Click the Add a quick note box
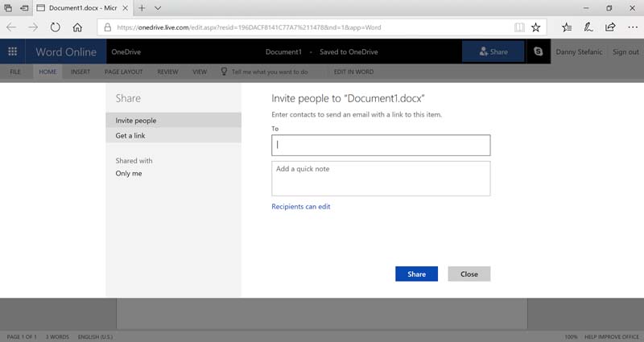The image size is (644, 342). tap(381, 179)
